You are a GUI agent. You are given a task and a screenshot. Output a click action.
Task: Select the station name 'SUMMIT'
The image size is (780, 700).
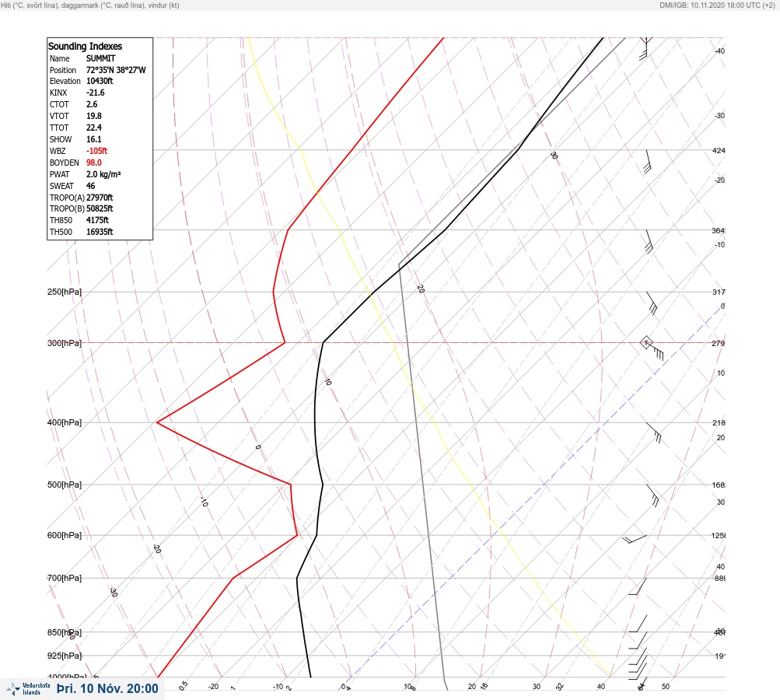click(100, 58)
